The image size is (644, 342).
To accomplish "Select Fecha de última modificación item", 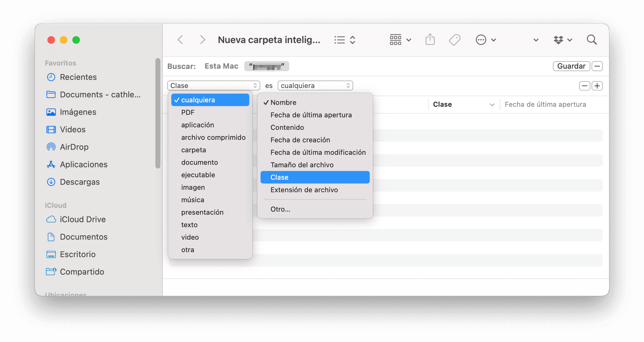I will [x=315, y=152].
